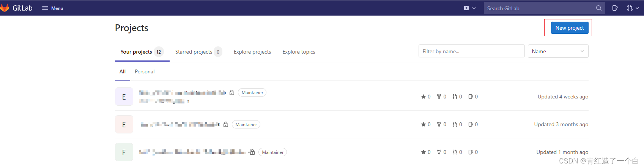The image size is (644, 168).
Task: Open the hamburger Menu
Action: click(x=52, y=8)
